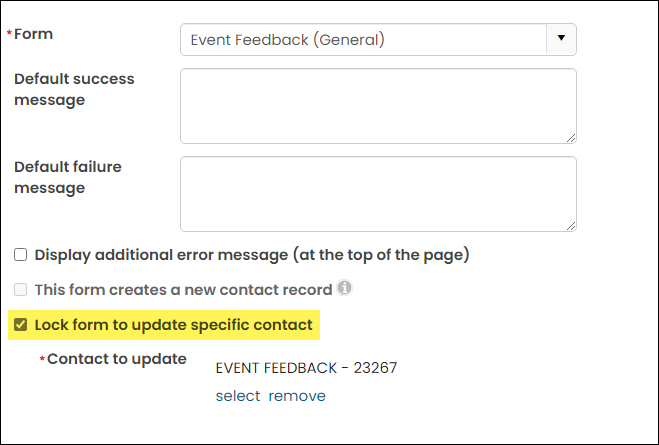Enable the Display additional error message checkbox
This screenshot has height=445, width=659.
click(x=21, y=255)
